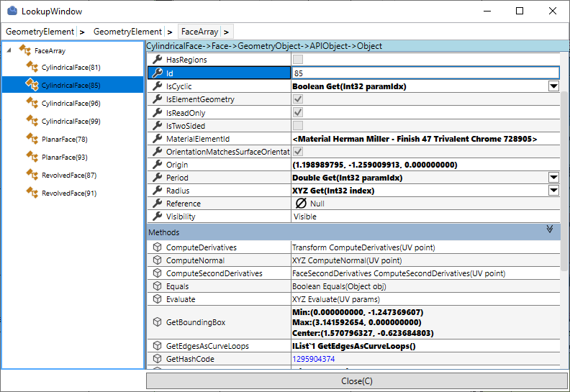
Task: Click the Null symbol in Reference row
Action: pyautogui.click(x=301, y=204)
